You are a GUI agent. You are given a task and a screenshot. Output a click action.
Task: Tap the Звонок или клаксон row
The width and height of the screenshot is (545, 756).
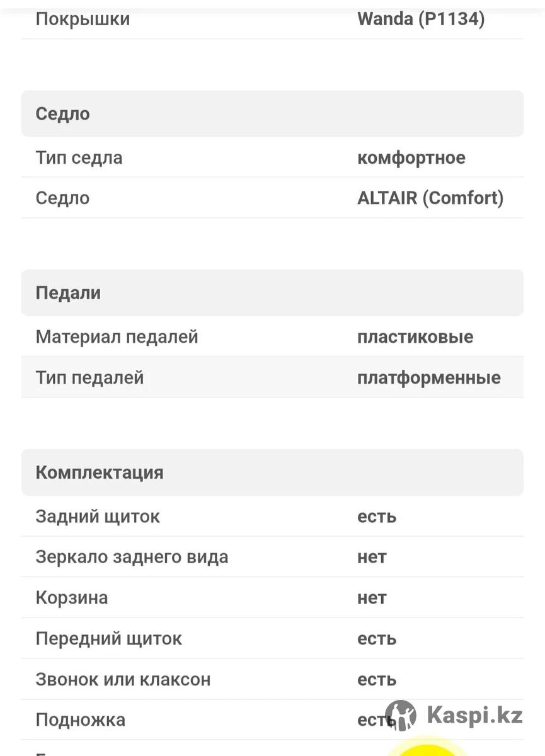[272, 679]
